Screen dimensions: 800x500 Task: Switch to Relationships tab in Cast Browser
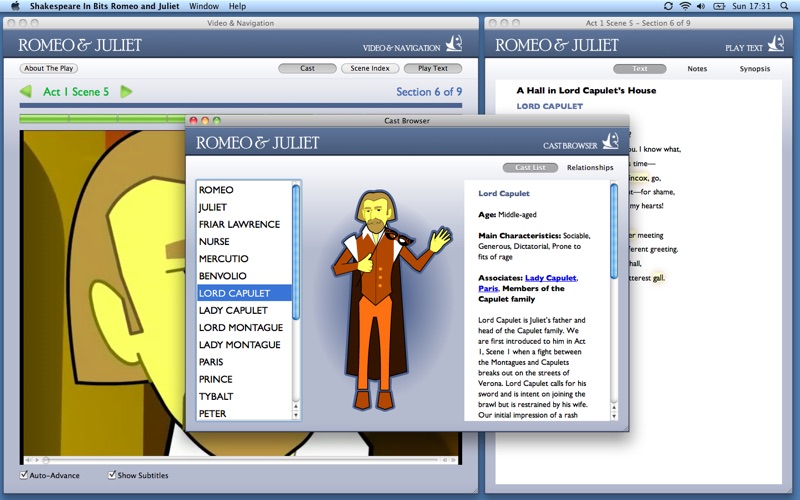click(590, 167)
